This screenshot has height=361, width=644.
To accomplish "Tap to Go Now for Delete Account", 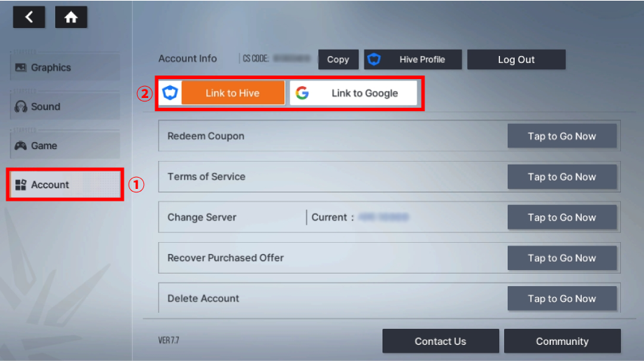I will click(561, 299).
